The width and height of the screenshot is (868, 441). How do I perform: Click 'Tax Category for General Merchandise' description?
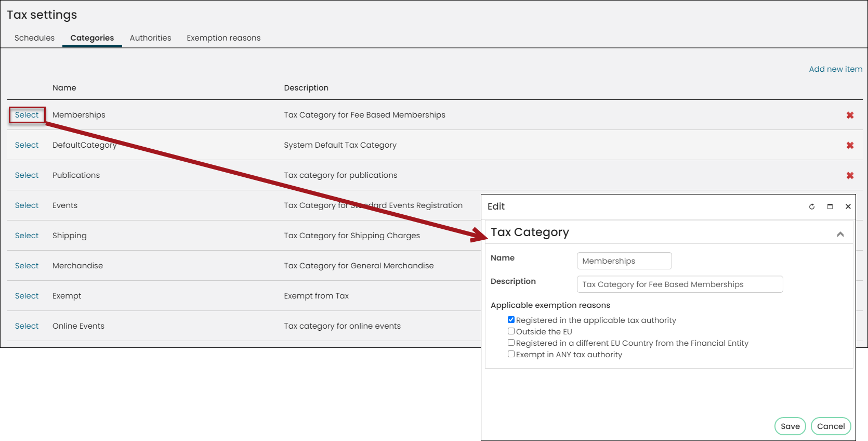pos(359,266)
